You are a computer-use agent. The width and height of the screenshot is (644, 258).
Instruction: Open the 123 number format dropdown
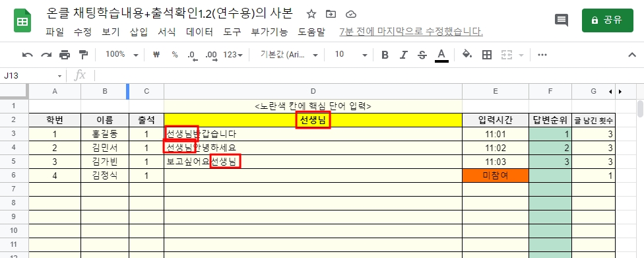[x=233, y=55]
